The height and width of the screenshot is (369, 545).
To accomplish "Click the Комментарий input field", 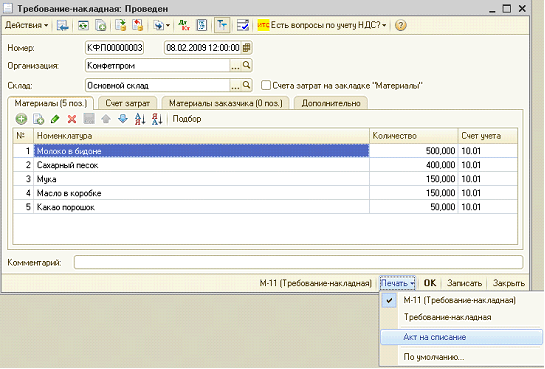I will tap(298, 262).
